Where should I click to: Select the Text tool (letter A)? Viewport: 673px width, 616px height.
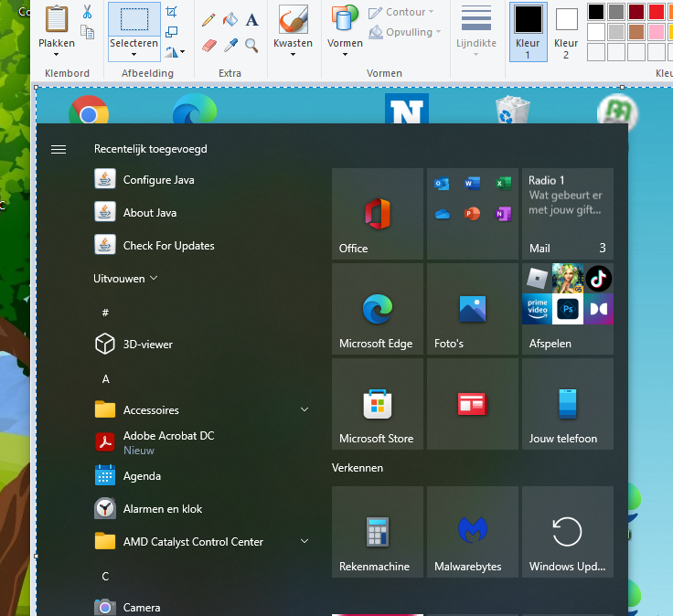pos(251,19)
